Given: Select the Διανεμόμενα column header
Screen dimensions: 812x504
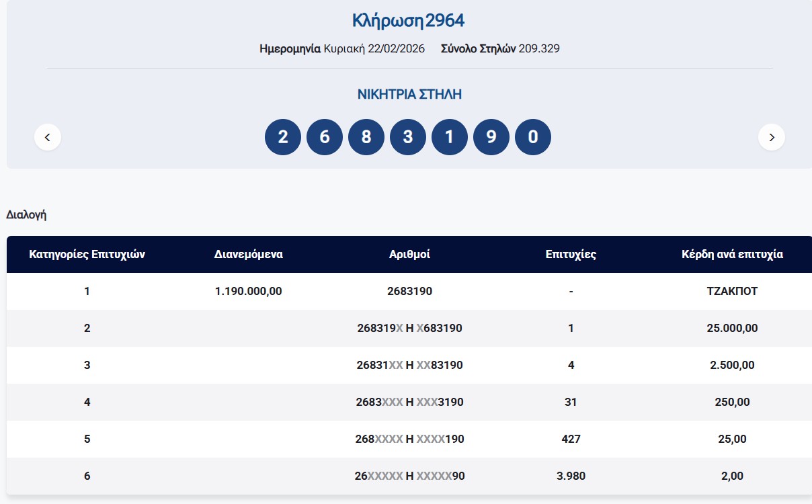Looking at the screenshot, I should [249, 255].
